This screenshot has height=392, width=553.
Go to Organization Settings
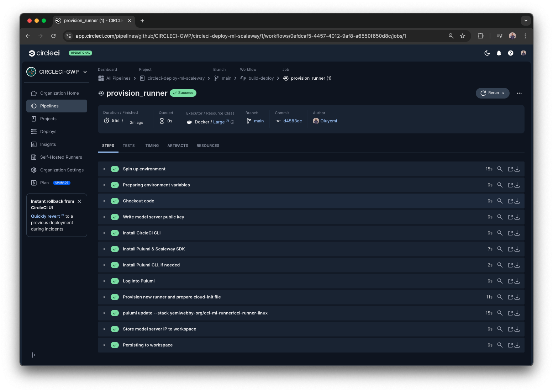point(57,170)
